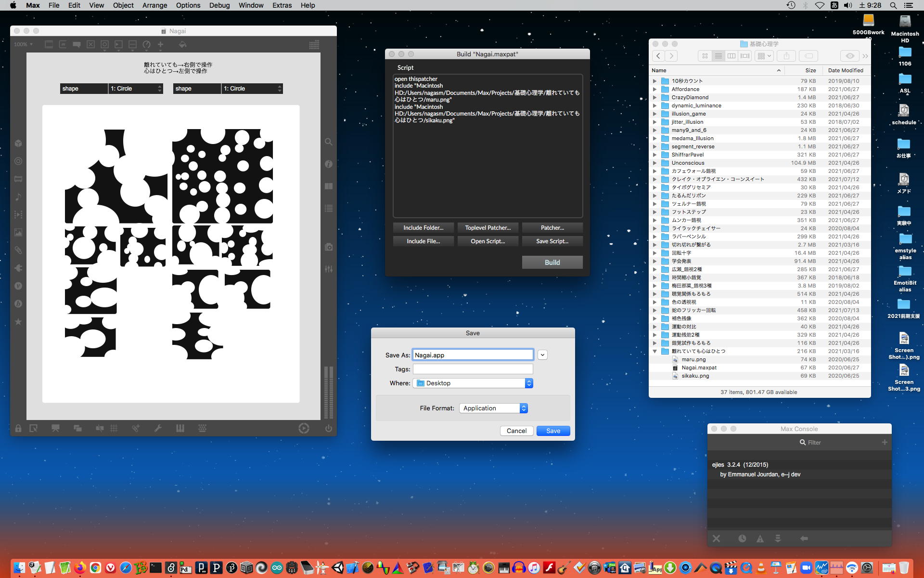This screenshot has height=578, width=924.
Task: Open the Mixer sliders icon in sidebar
Action: (x=329, y=269)
